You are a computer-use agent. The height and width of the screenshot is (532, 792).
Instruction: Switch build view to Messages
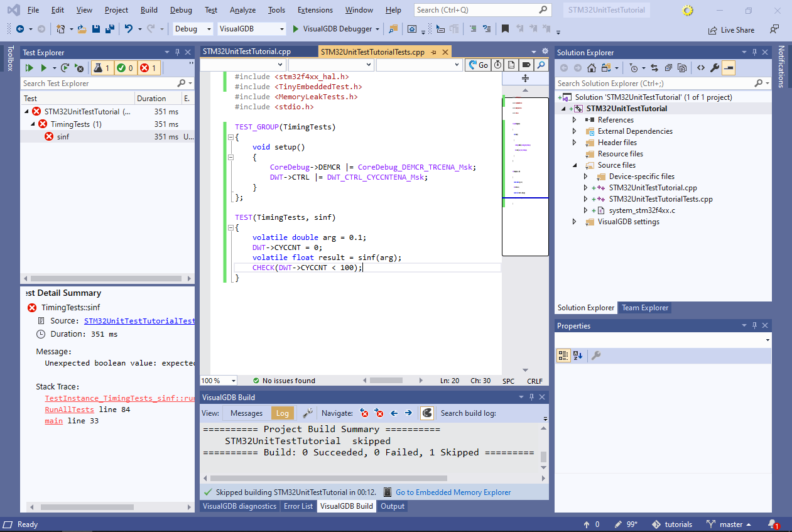246,413
